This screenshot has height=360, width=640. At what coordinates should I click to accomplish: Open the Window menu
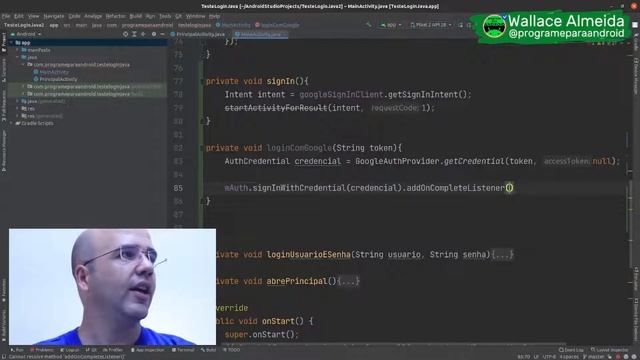(196, 16)
